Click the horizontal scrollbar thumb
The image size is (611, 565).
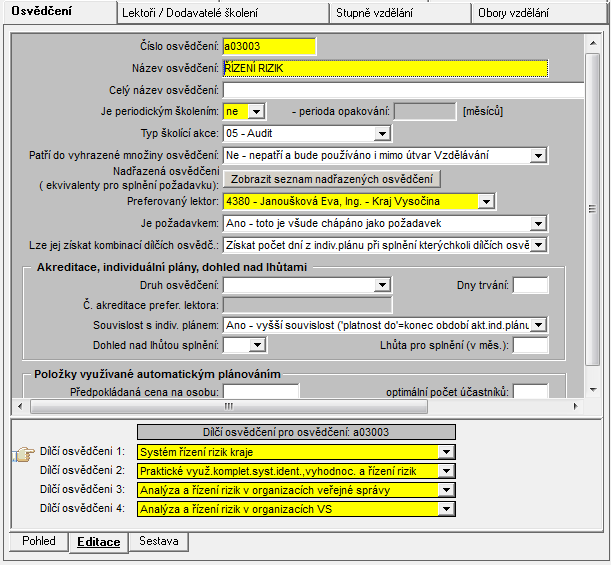(x=229, y=406)
